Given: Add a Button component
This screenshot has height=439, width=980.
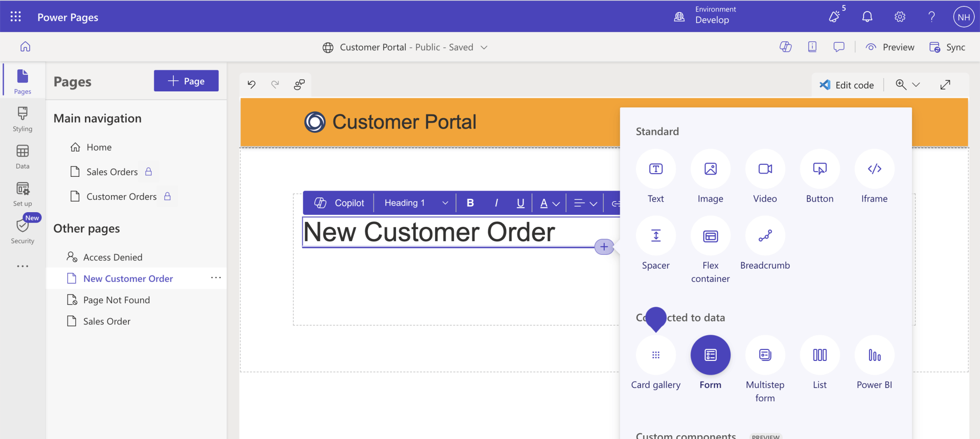Looking at the screenshot, I should point(819,177).
